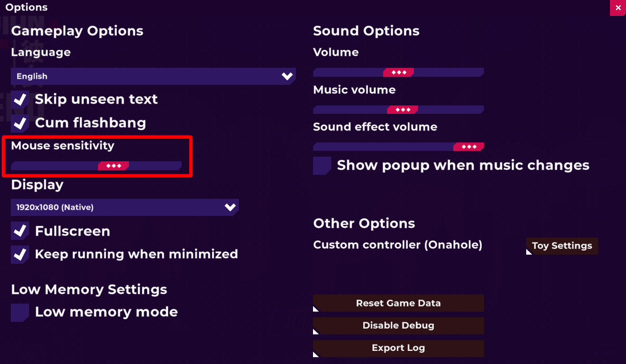626x364 pixels.
Task: Click the Music volume slider handle
Action: click(403, 109)
